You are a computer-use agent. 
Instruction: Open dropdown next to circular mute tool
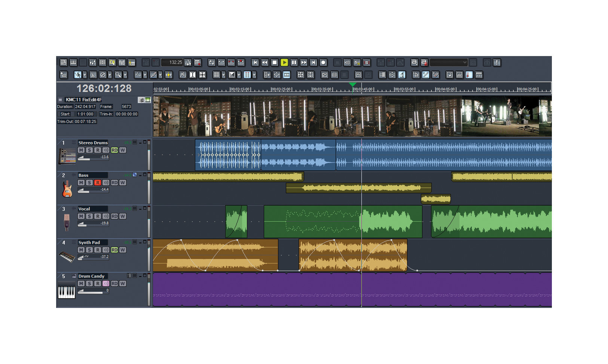point(110,75)
